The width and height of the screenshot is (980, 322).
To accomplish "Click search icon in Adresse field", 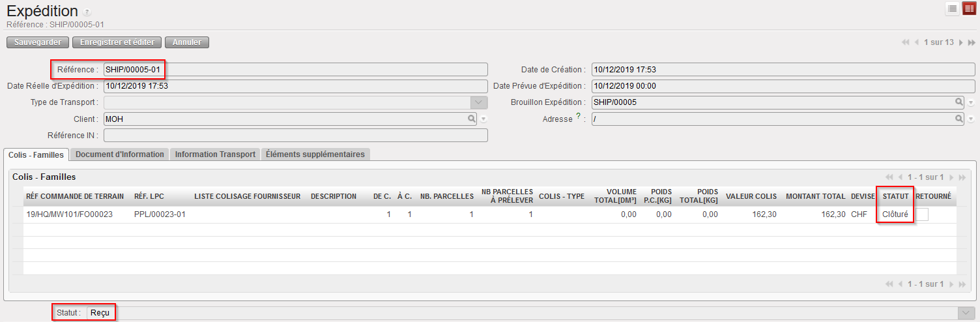I will pos(959,119).
